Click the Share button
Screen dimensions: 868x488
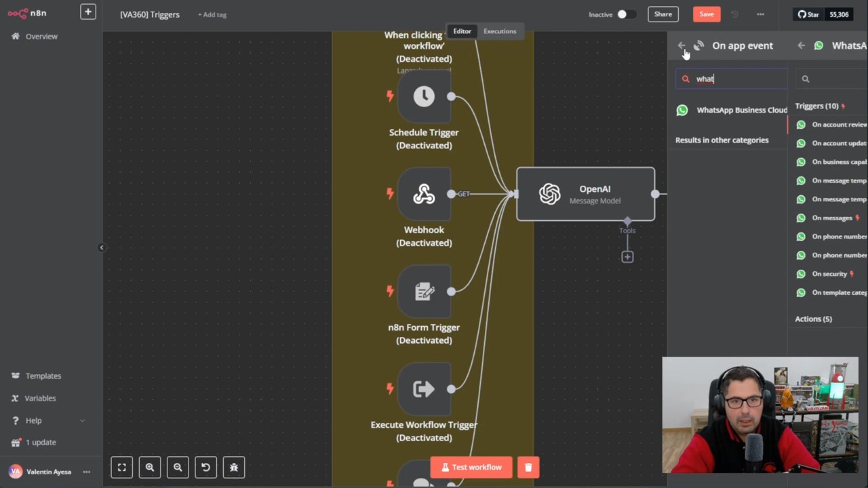[663, 14]
